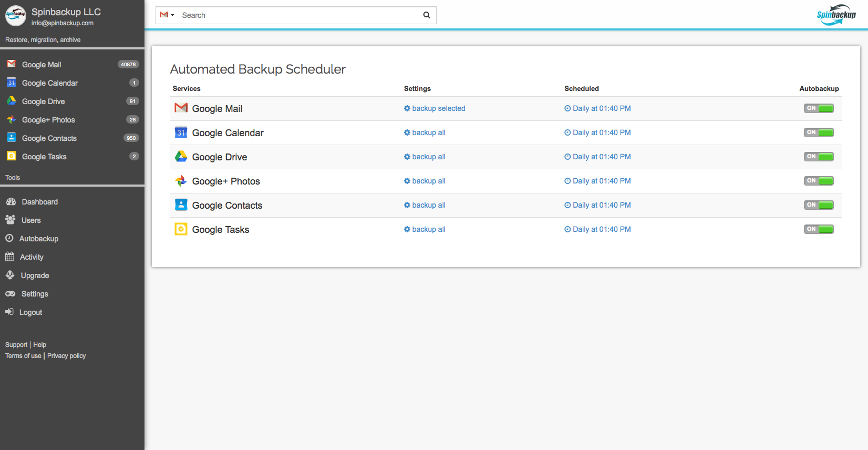Switch off Google Tasks autobackup

click(x=819, y=229)
